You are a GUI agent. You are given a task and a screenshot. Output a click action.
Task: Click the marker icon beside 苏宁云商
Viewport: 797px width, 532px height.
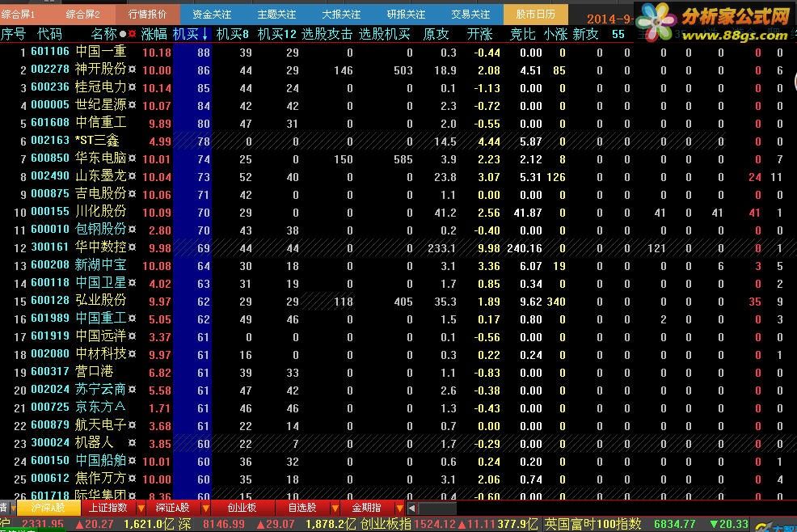132,390
